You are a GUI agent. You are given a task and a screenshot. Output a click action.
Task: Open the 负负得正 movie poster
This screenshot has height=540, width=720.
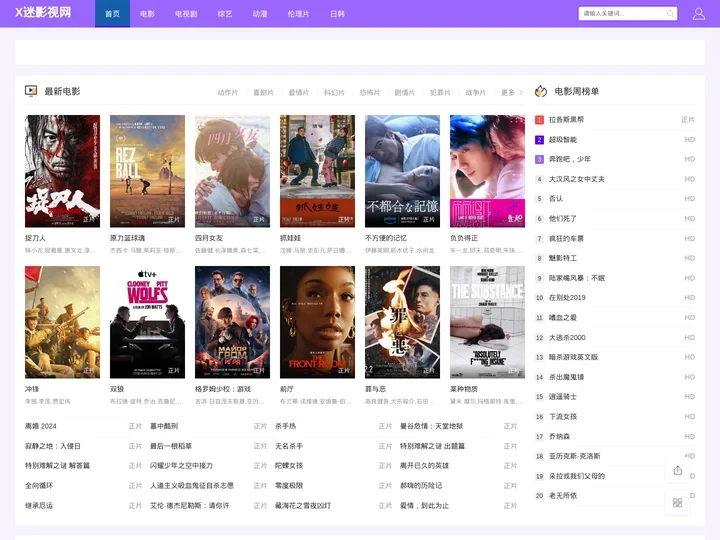point(487,171)
